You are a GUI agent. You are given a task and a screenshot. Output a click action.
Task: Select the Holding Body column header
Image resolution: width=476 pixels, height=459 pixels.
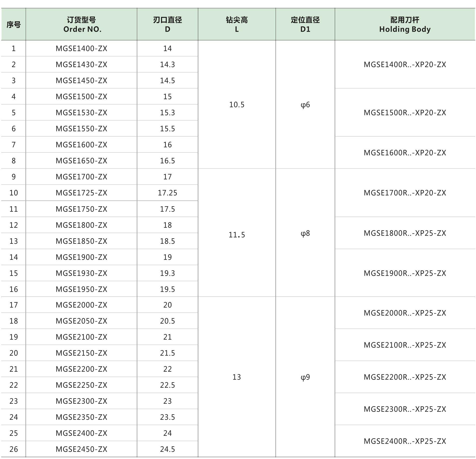(x=405, y=24)
